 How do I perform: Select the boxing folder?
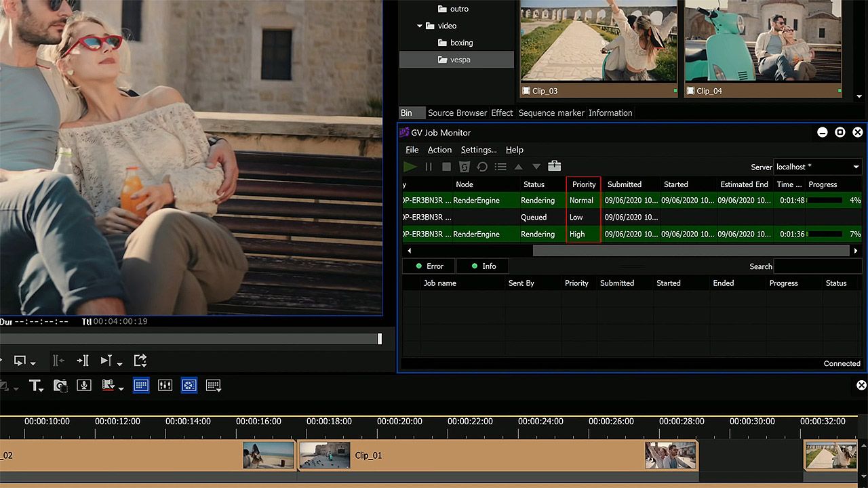[461, 43]
